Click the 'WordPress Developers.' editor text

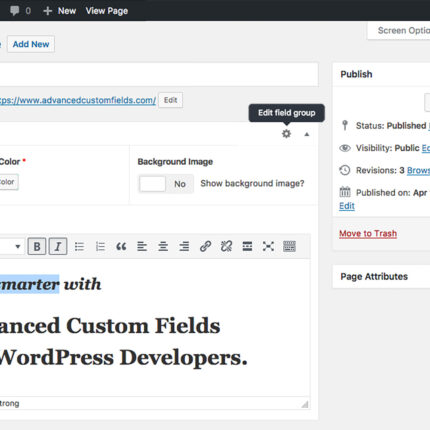tap(123, 357)
